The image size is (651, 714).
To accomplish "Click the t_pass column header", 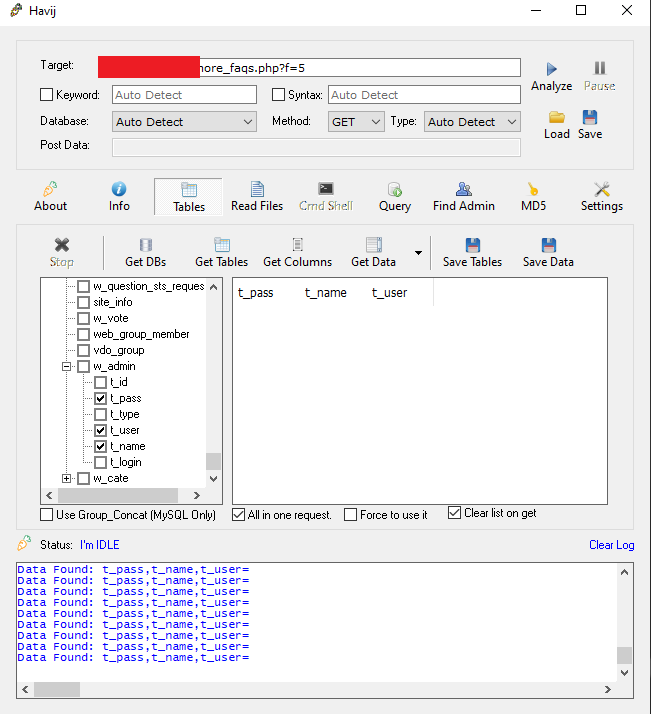I will click(255, 293).
